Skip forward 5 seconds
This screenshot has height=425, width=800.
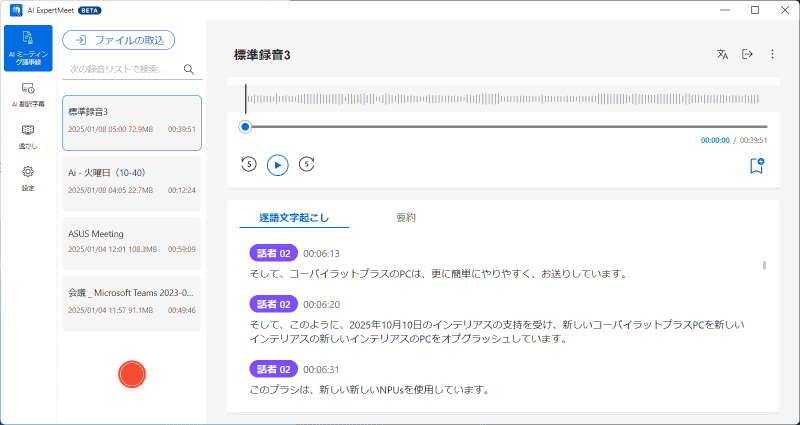tap(306, 164)
